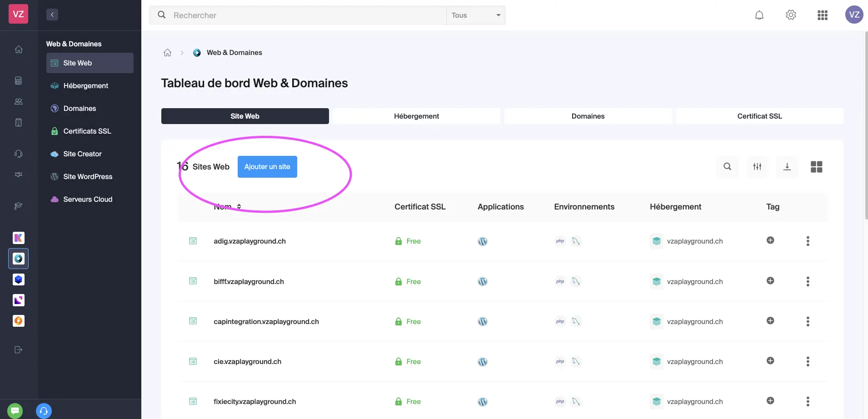
Task: Click the download export icon
Action: pos(787,167)
